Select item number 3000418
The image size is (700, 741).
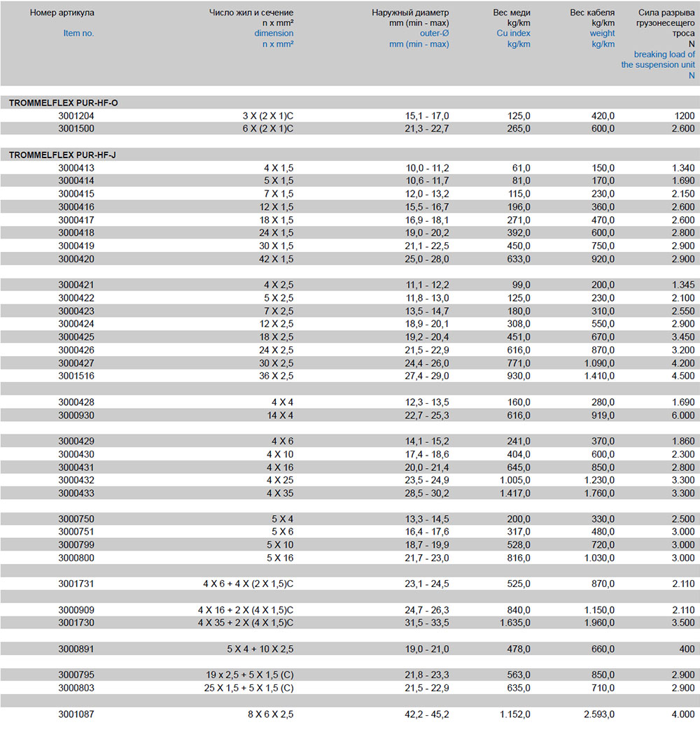[x=76, y=232]
